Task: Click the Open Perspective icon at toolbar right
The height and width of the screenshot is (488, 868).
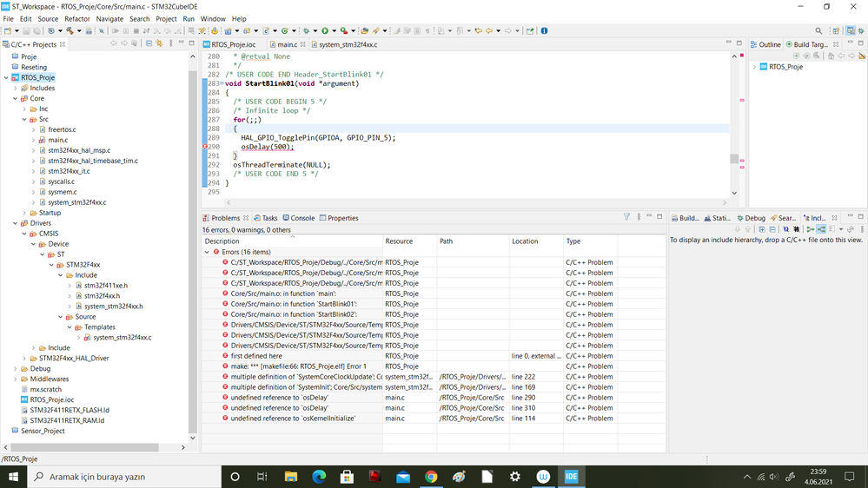Action: (x=837, y=30)
